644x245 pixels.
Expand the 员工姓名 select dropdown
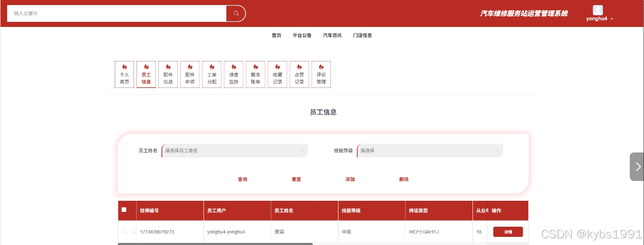[x=234, y=150]
